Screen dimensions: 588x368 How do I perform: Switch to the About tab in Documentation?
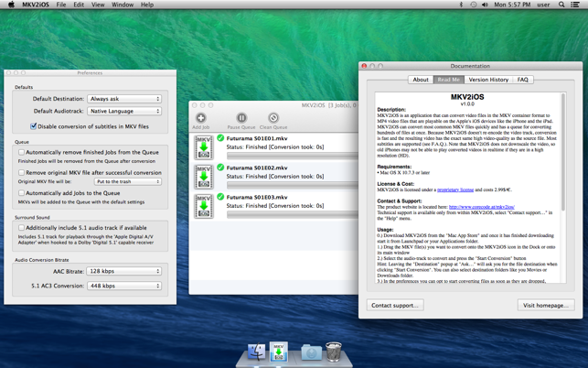(x=421, y=80)
